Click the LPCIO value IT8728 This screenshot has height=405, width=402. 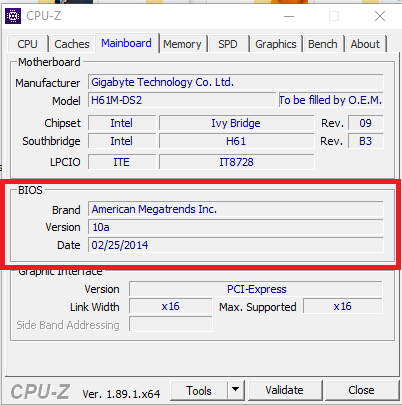[236, 162]
